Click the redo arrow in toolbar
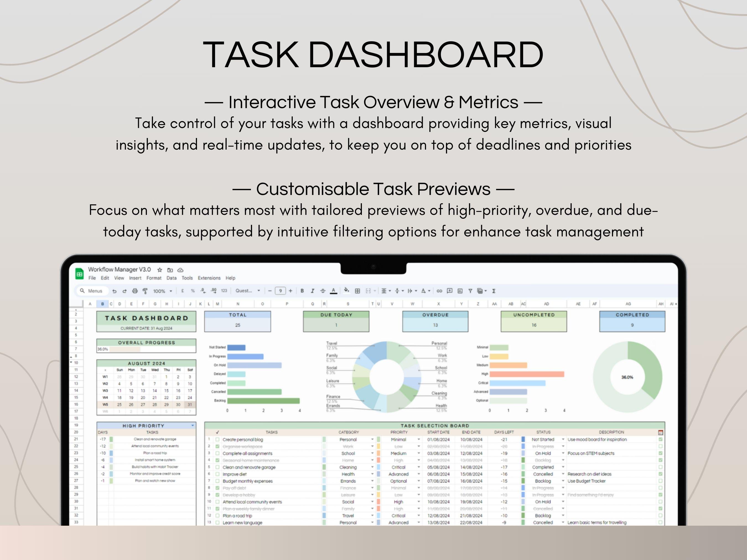This screenshot has height=560, width=747. (x=124, y=291)
